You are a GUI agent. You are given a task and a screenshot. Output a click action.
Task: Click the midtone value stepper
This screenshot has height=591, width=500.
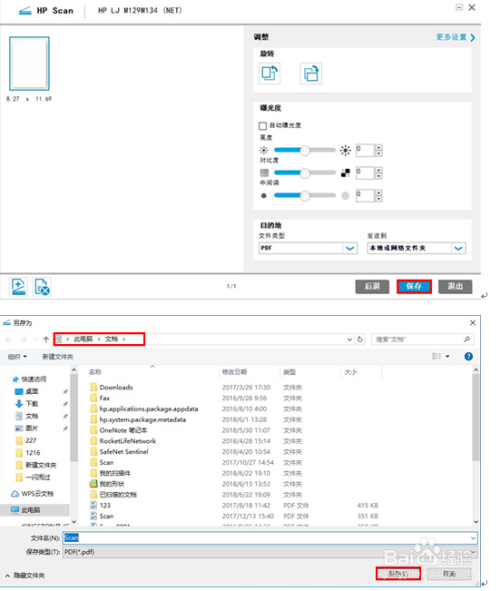click(x=379, y=196)
